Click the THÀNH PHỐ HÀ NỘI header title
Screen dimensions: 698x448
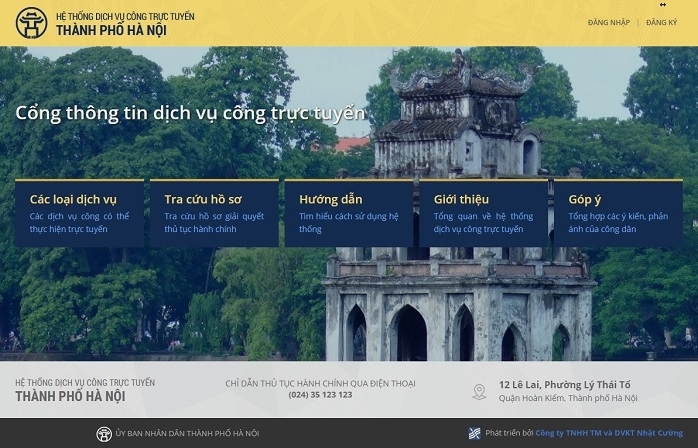(x=111, y=30)
